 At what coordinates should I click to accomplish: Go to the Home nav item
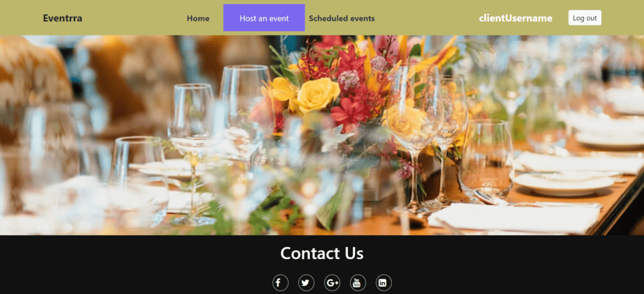click(198, 19)
